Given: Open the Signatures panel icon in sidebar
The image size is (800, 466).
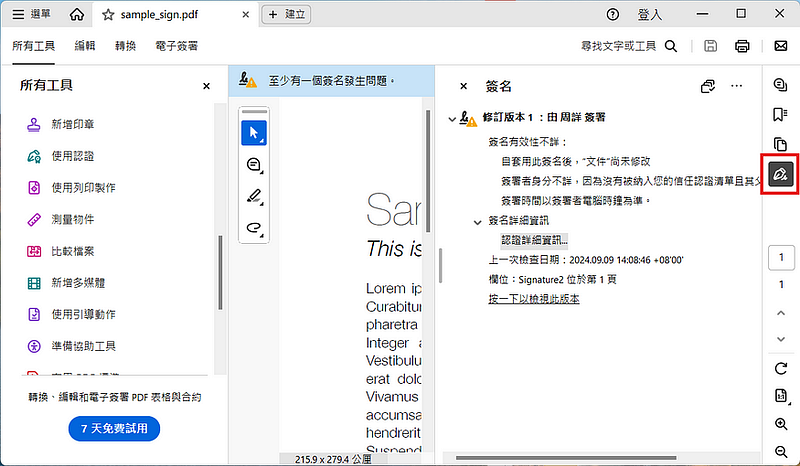Looking at the screenshot, I should click(780, 174).
